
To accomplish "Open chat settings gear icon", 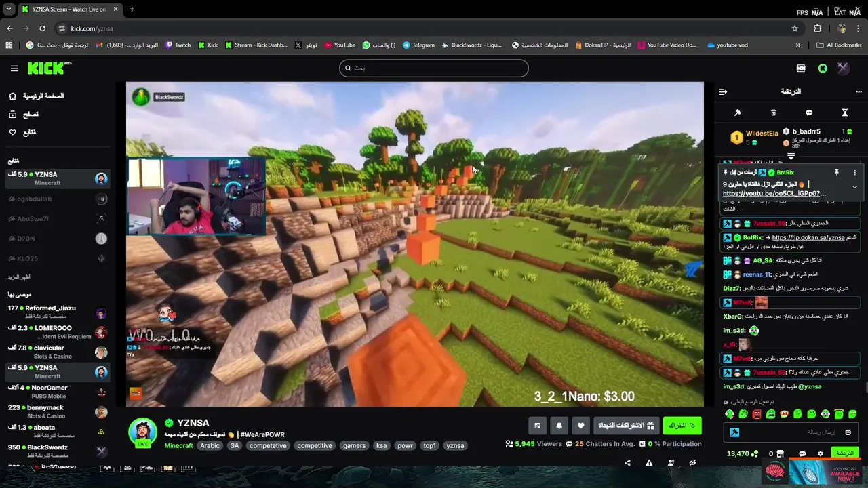I will pyautogui.click(x=820, y=453).
